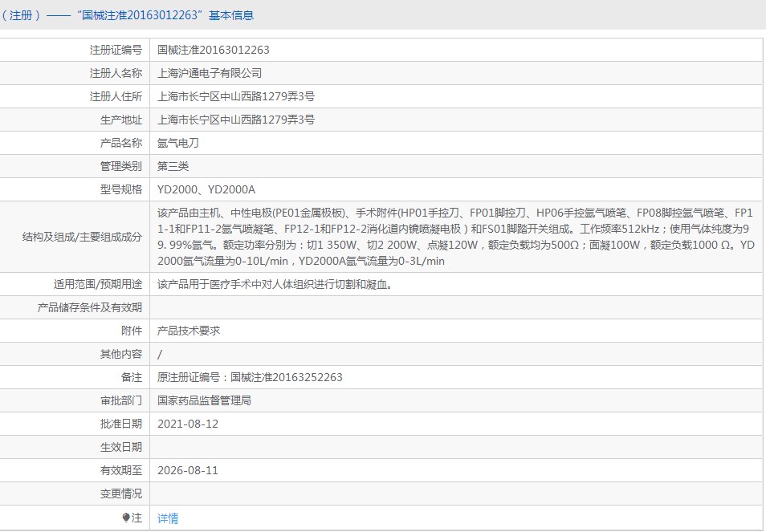The height and width of the screenshot is (532, 766).
Task: Click the 结构及组成/主要组成成分 label
Action: pos(82,237)
